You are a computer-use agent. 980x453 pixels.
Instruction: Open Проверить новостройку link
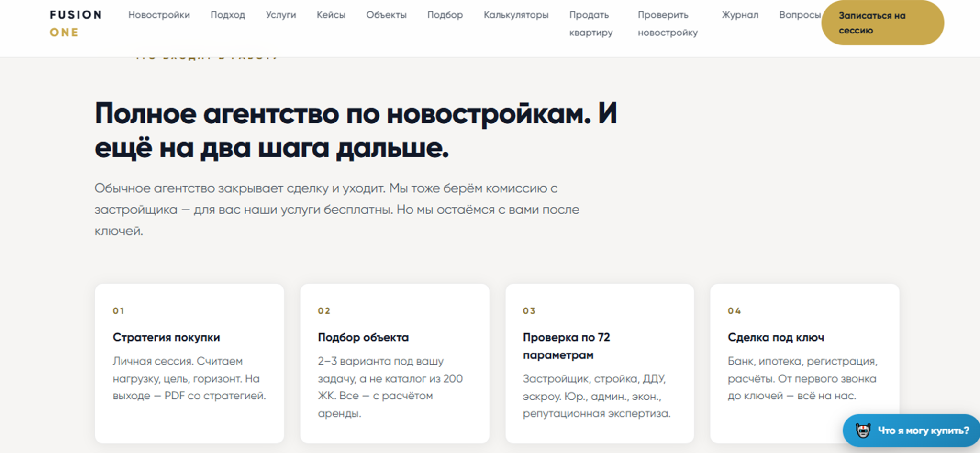click(668, 23)
